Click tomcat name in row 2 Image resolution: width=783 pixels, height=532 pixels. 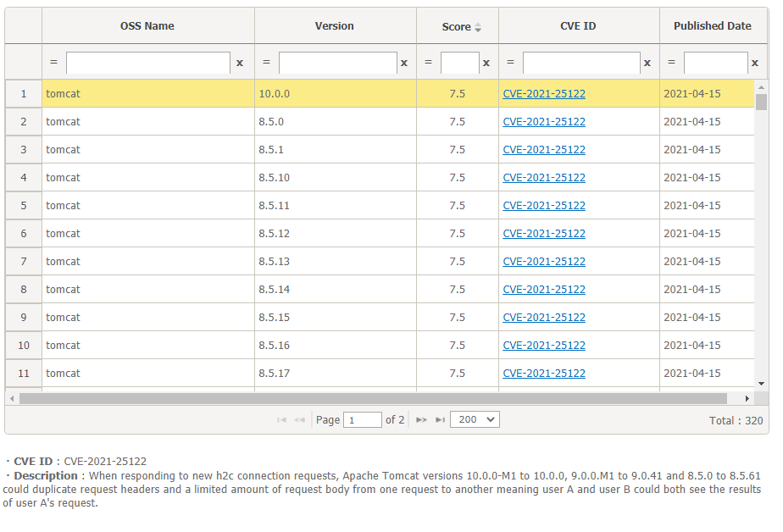63,122
